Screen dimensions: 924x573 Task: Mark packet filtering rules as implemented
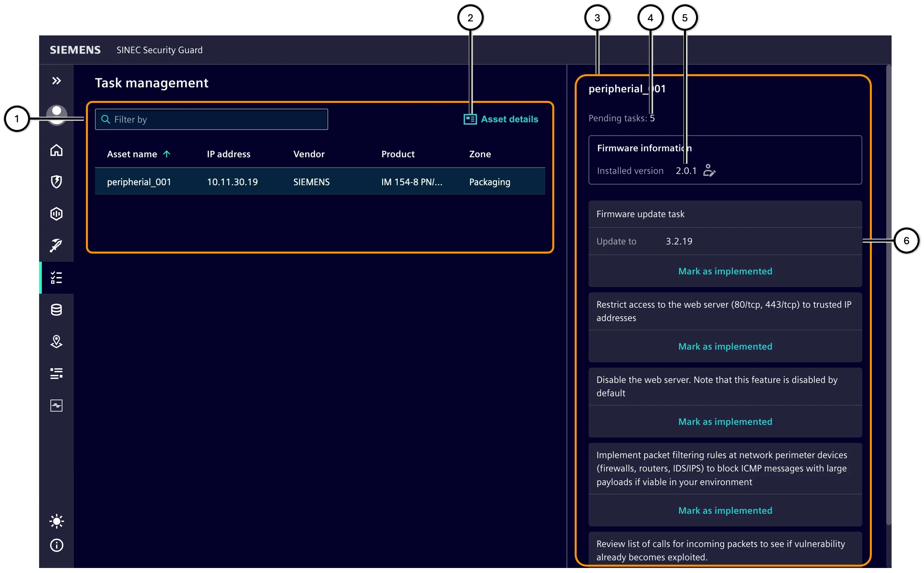725,511
